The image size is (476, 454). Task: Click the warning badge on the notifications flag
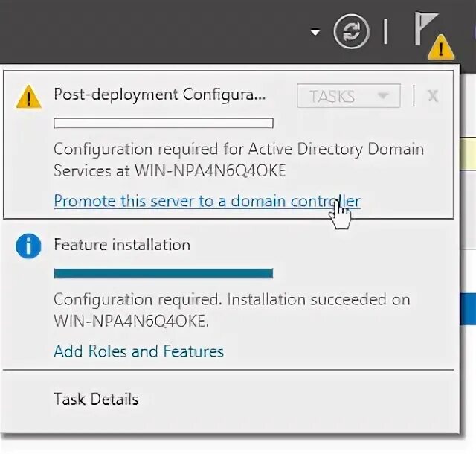[x=441, y=48]
